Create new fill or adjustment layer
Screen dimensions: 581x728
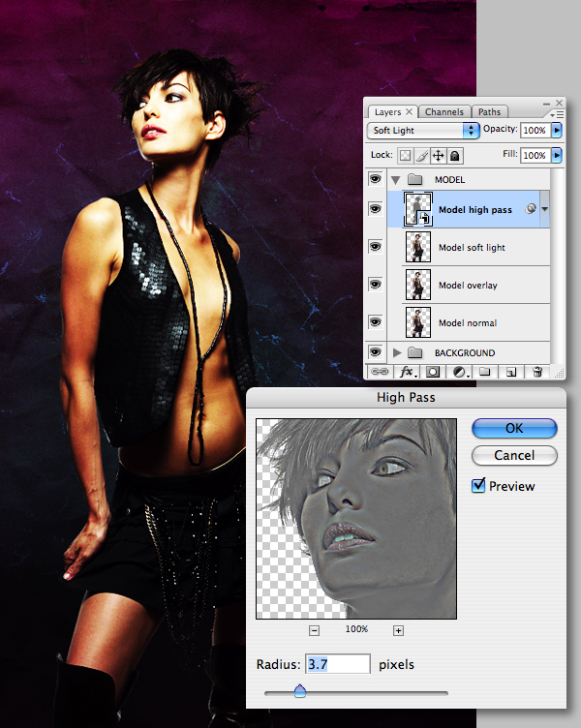point(460,372)
